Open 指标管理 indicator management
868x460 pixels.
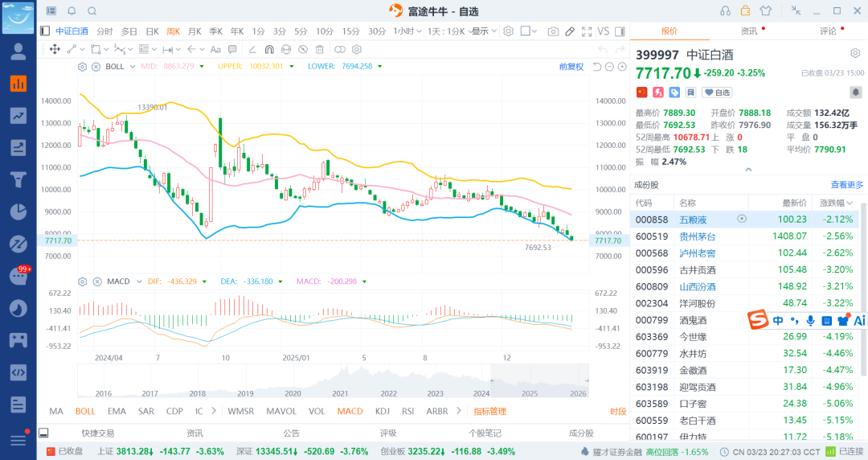[x=489, y=411]
